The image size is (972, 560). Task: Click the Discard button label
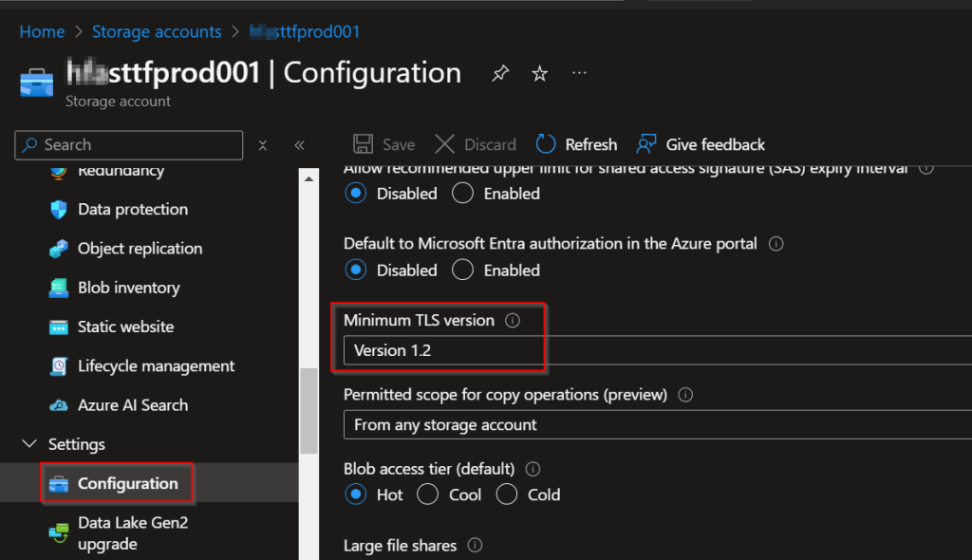(x=491, y=145)
